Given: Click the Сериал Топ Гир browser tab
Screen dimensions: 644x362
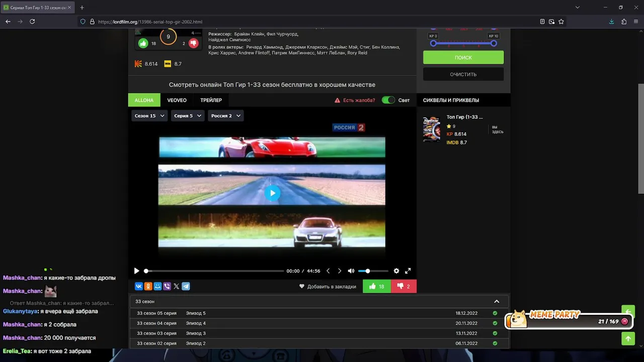Looking at the screenshot, I should point(38,8).
